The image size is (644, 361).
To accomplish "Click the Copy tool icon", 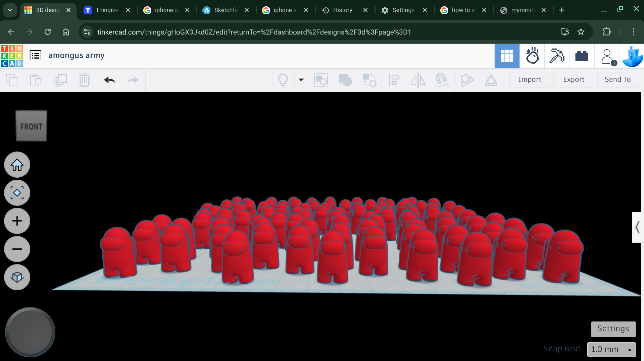I will coord(12,80).
